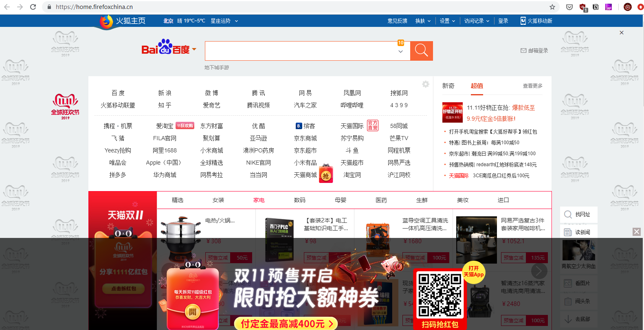
Task: Open the 设置 dropdown menu
Action: coord(447,21)
